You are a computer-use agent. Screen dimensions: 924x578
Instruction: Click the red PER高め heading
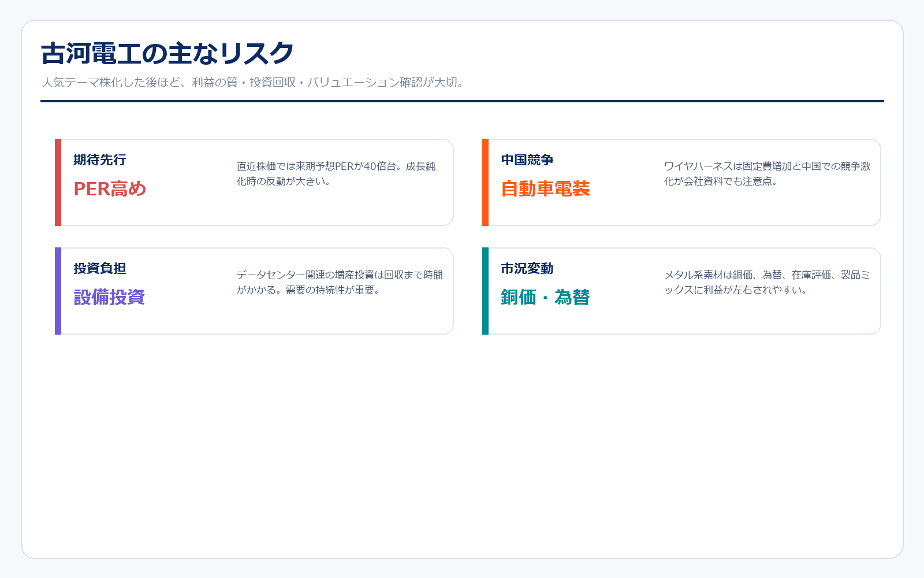pos(110,188)
